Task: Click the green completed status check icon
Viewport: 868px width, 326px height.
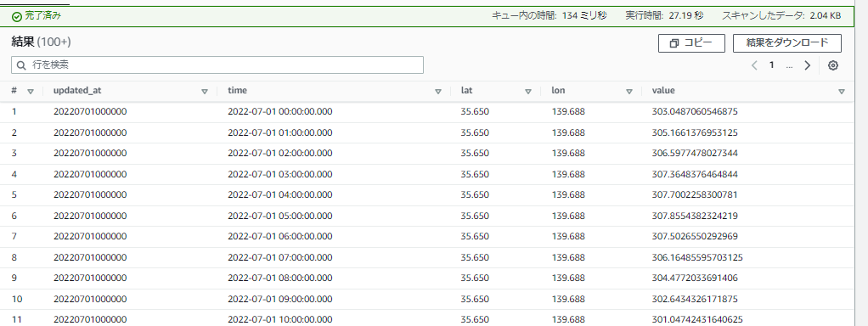Action: (x=17, y=17)
